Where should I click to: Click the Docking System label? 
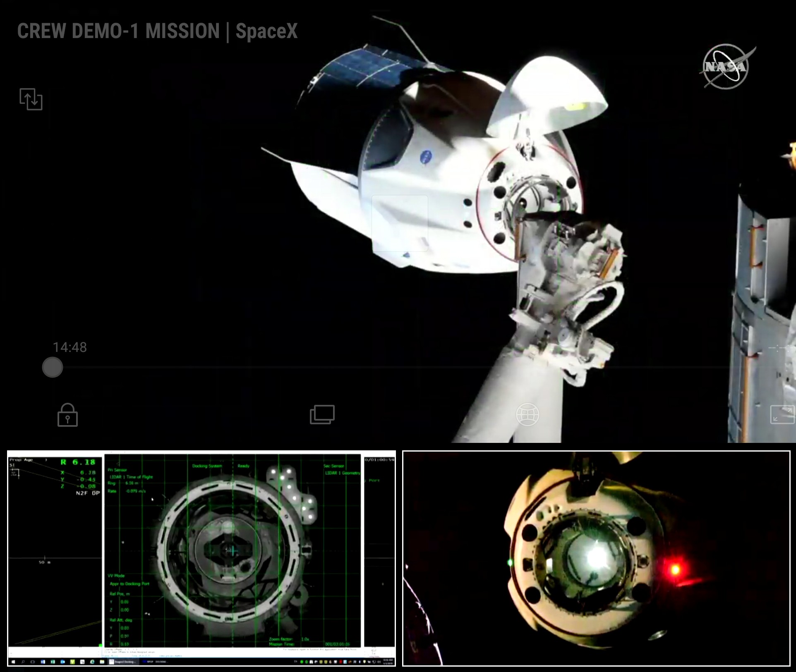click(207, 466)
